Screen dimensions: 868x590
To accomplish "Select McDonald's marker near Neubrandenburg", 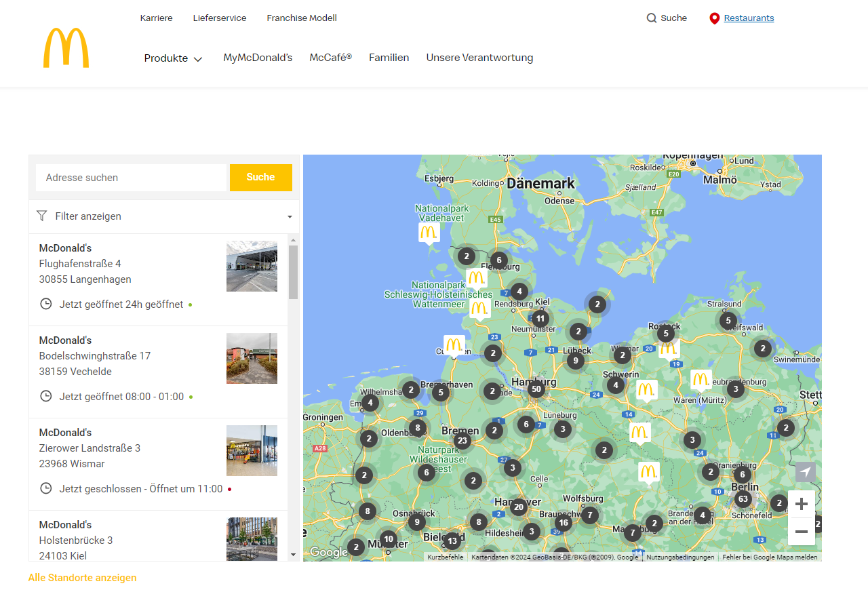I will coord(701,379).
